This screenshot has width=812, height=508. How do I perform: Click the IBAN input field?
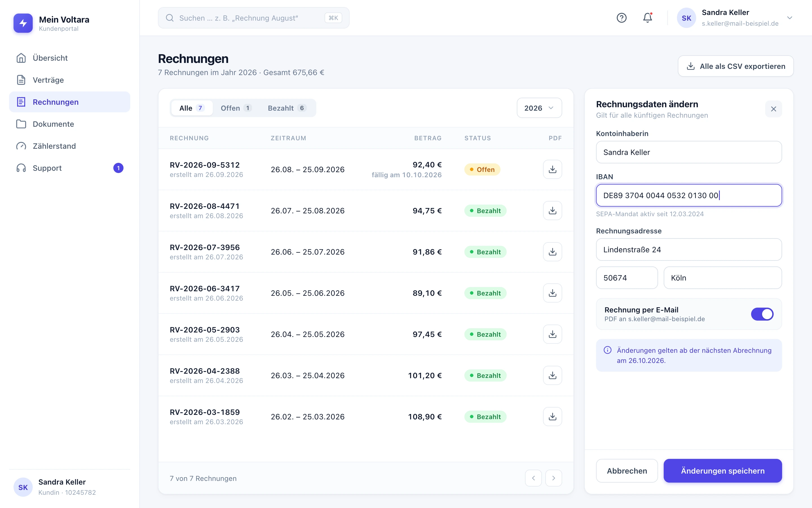[x=689, y=195]
